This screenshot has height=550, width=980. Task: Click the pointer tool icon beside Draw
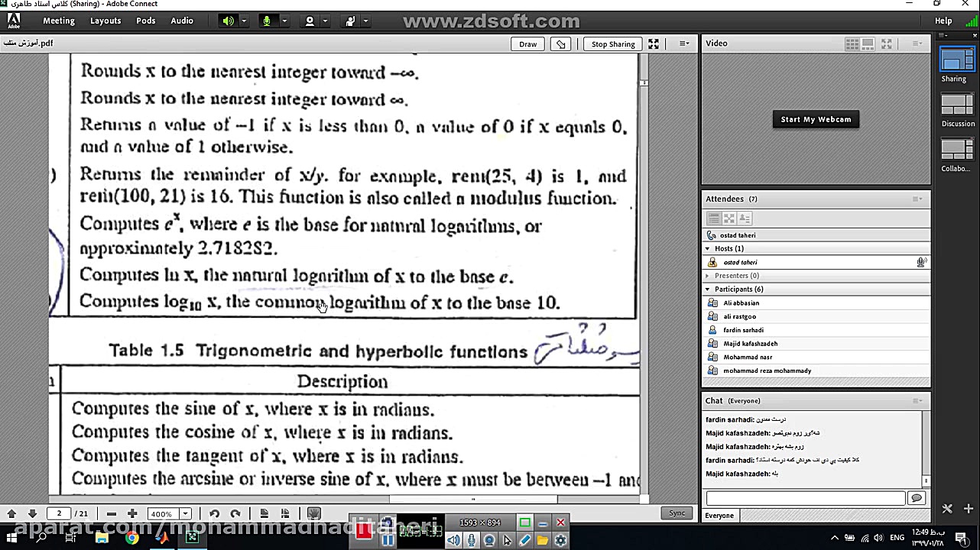[x=561, y=44]
